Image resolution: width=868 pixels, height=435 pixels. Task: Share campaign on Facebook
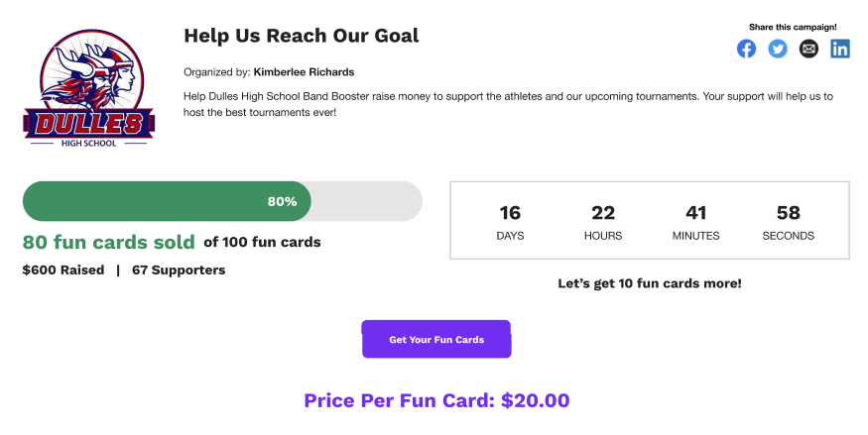tap(746, 49)
